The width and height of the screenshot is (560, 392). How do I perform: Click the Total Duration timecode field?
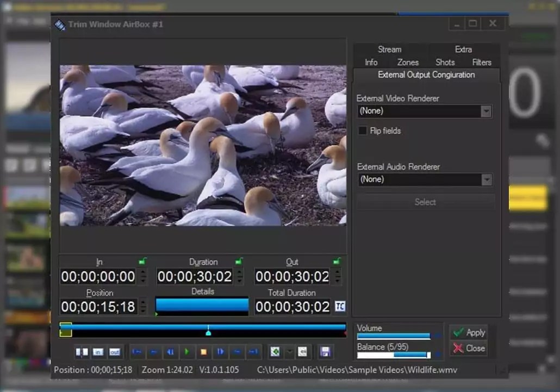coord(292,307)
